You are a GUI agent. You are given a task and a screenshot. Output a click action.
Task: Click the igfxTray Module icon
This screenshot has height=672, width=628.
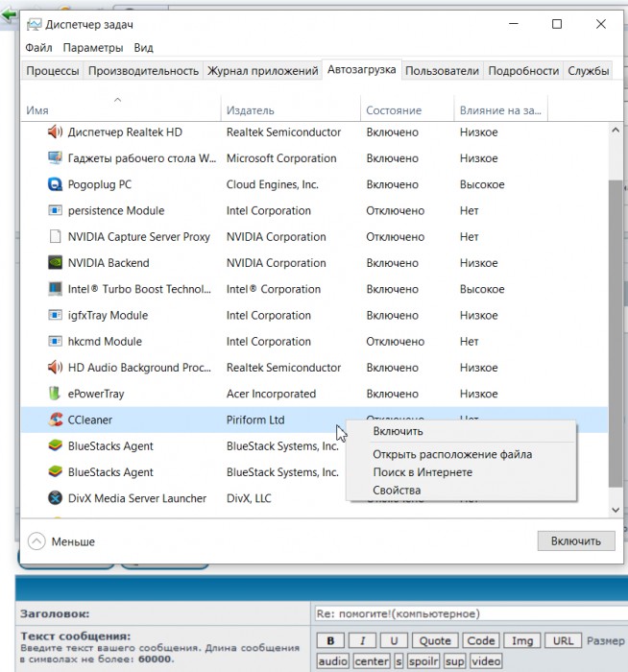[x=55, y=315]
